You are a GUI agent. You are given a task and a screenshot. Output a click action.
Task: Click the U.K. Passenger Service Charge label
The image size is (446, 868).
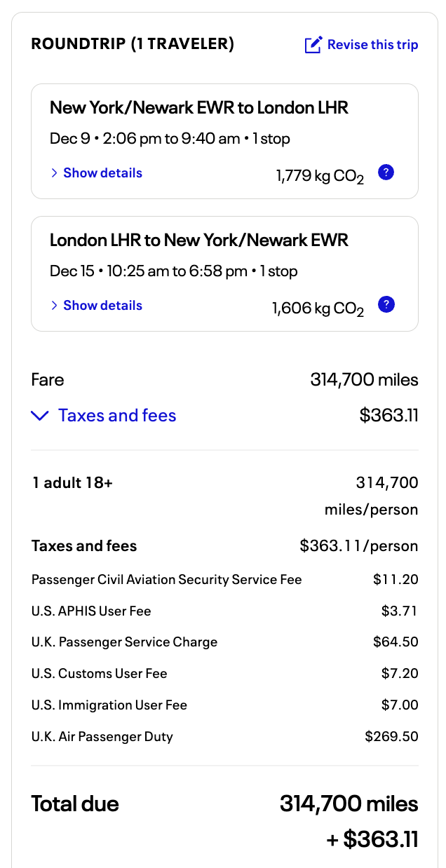point(124,642)
